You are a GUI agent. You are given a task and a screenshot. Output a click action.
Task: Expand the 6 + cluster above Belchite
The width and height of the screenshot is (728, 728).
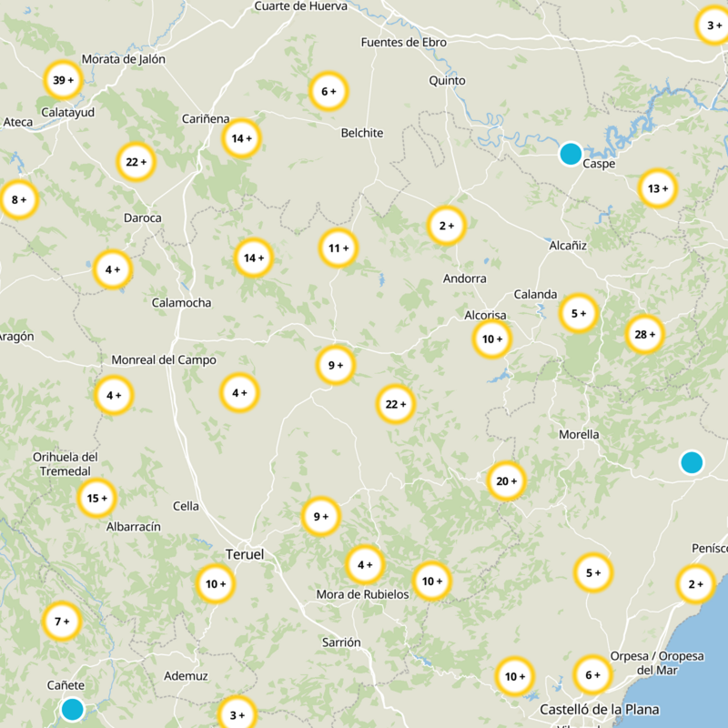[329, 92]
